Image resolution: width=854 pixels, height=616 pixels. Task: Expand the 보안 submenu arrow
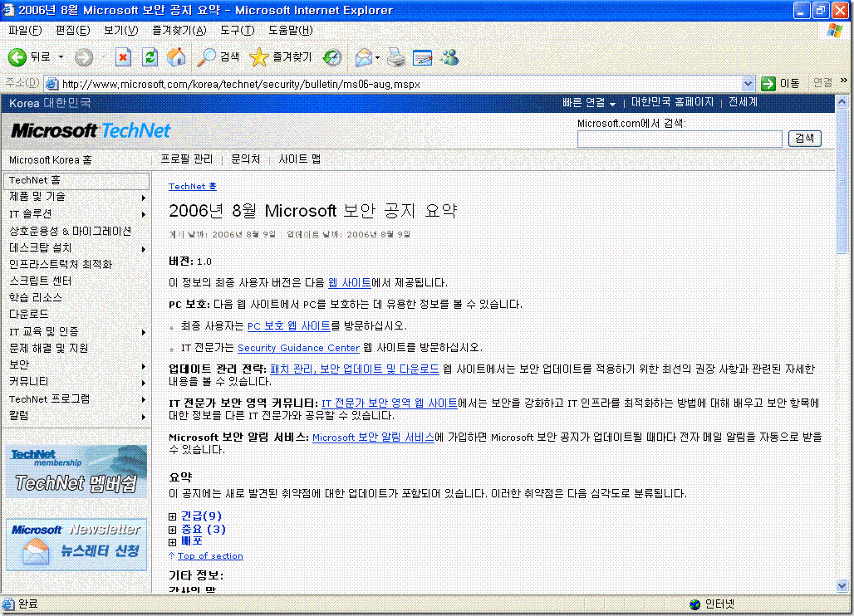pos(143,366)
